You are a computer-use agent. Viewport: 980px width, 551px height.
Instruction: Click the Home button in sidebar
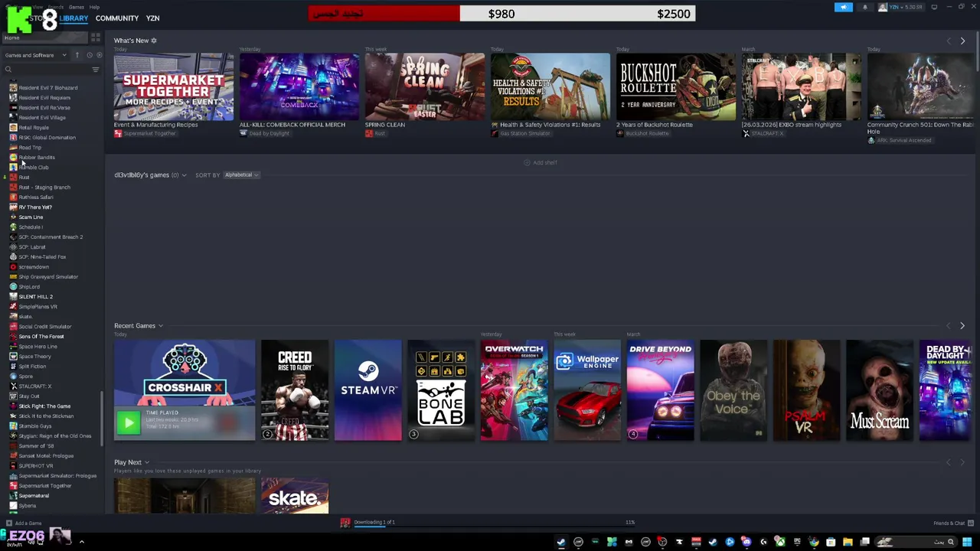[44, 37]
